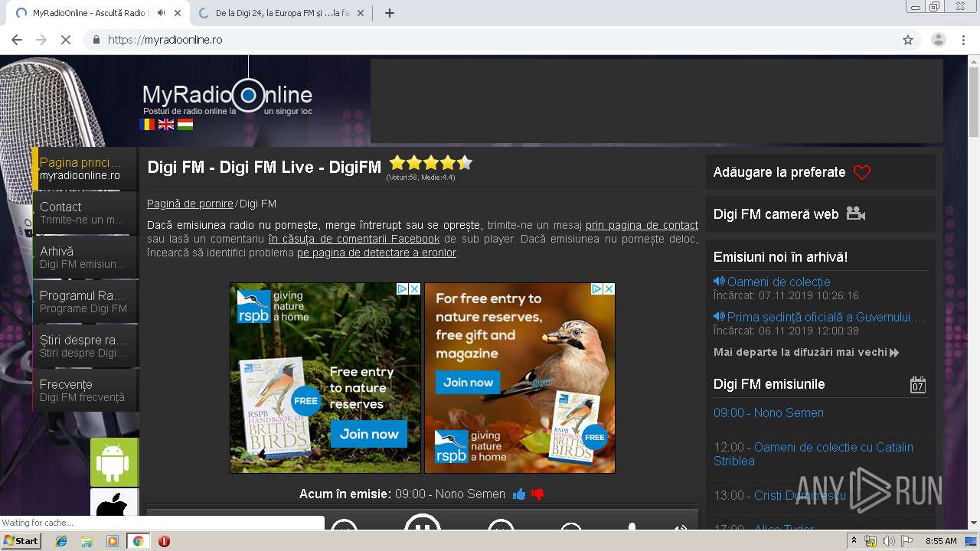This screenshot has height=551, width=980.
Task: Click Join now on the right RSPB ad
Action: [468, 382]
